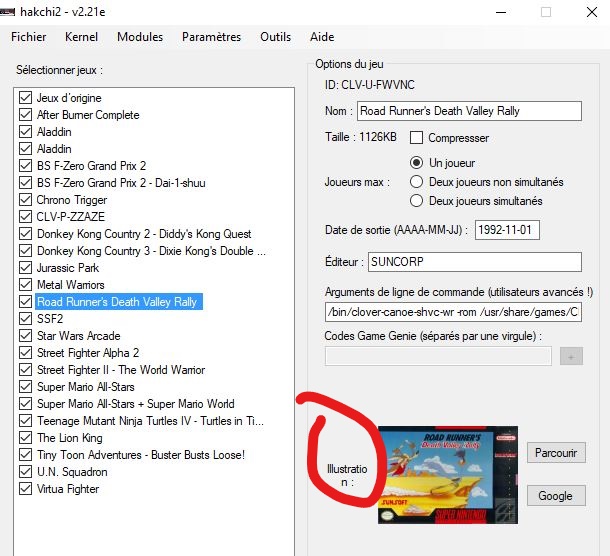Select Deux joueurs non simultanés option

[416, 182]
